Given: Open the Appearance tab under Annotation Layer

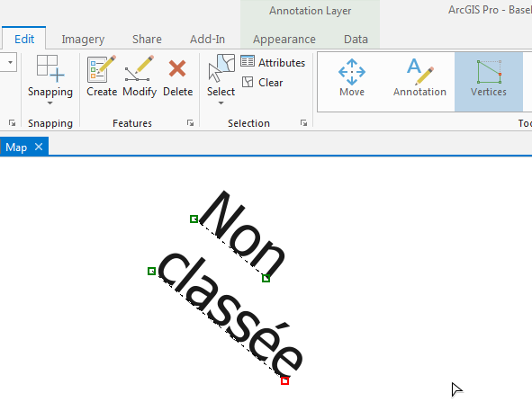Looking at the screenshot, I should [284, 40].
